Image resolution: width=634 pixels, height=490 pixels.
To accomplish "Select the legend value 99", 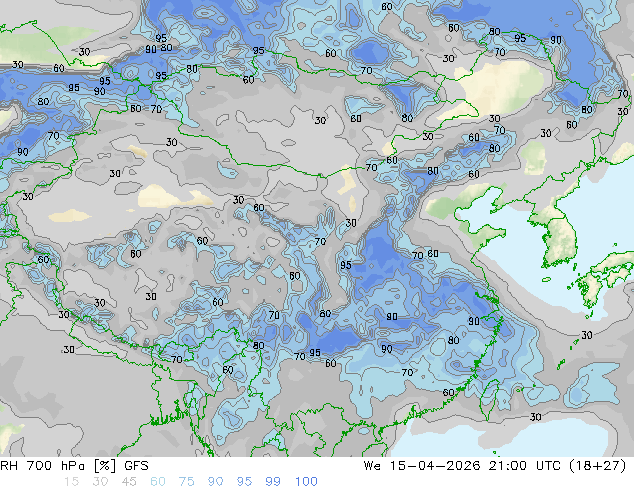I will tap(273, 482).
